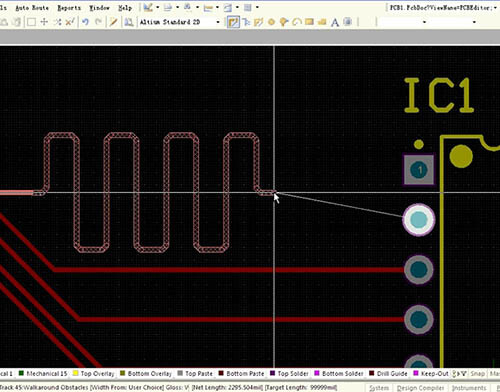
Task: Select the Place Component tool
Action: 348,22
